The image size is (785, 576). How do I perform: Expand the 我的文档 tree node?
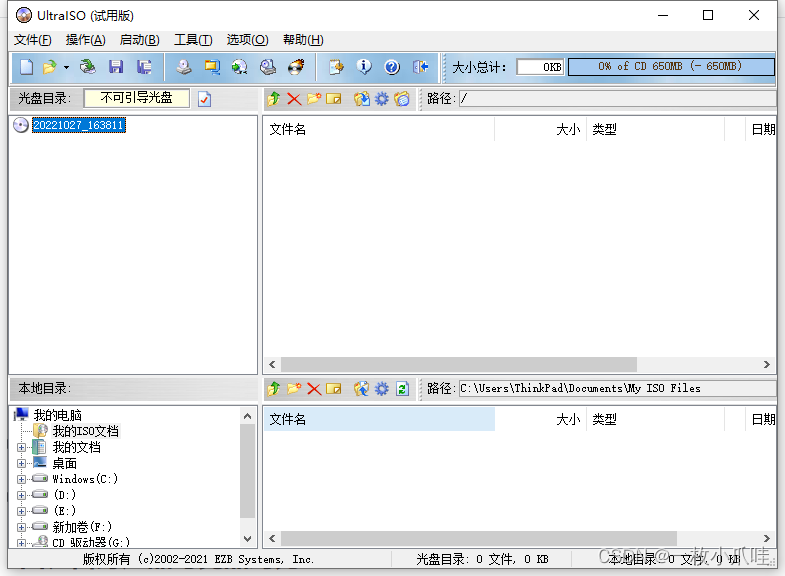click(21, 447)
